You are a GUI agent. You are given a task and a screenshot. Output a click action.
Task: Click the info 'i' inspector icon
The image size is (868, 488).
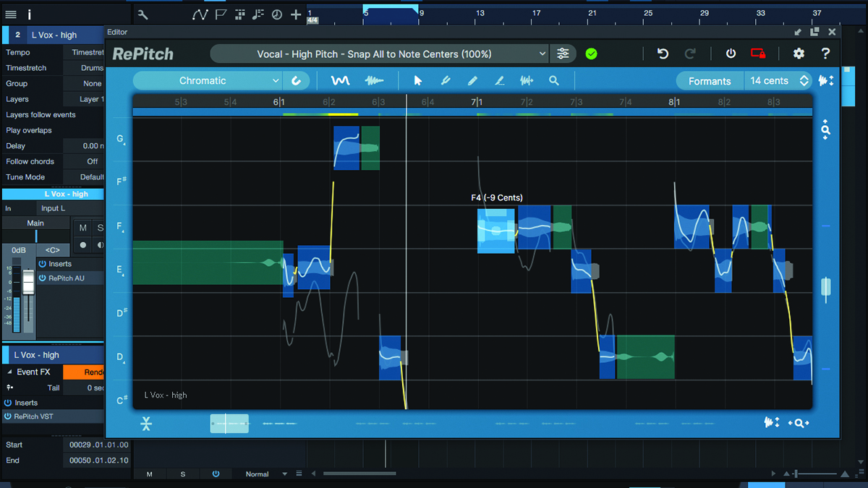pyautogui.click(x=30, y=14)
